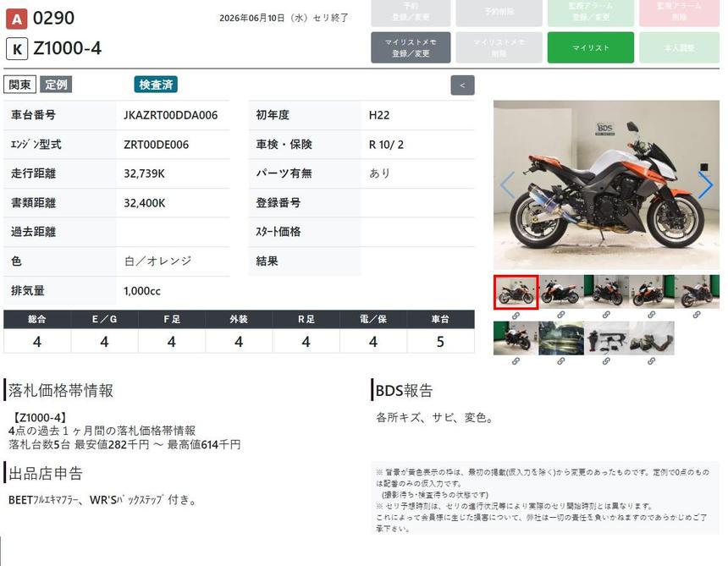Click displacement value 1,000cc
728x566 pixels.
[x=141, y=291]
